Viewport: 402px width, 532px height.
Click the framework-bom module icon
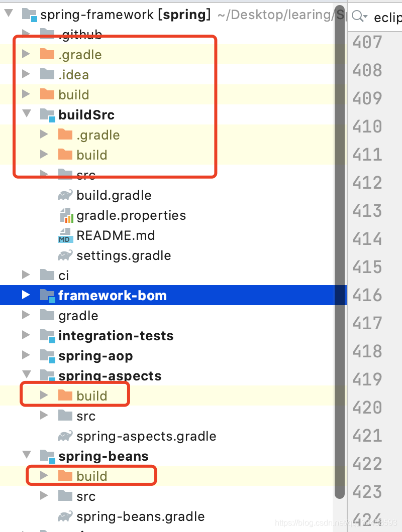coord(48,296)
